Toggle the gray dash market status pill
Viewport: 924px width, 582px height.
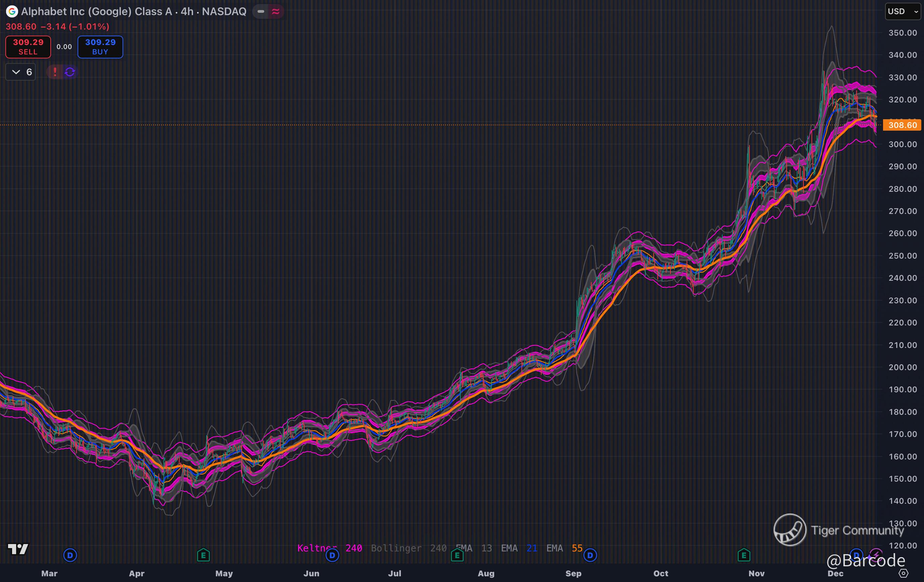point(261,11)
